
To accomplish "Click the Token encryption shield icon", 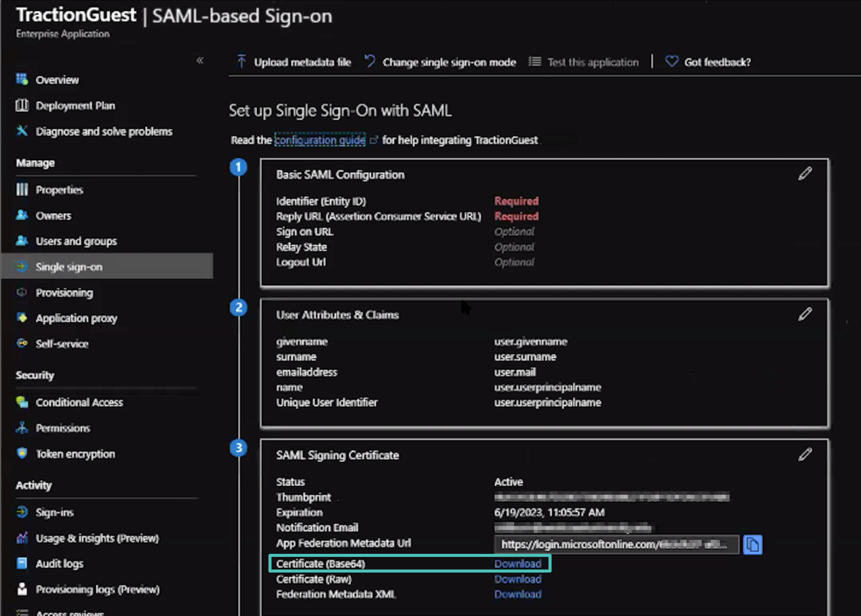I will tap(22, 453).
